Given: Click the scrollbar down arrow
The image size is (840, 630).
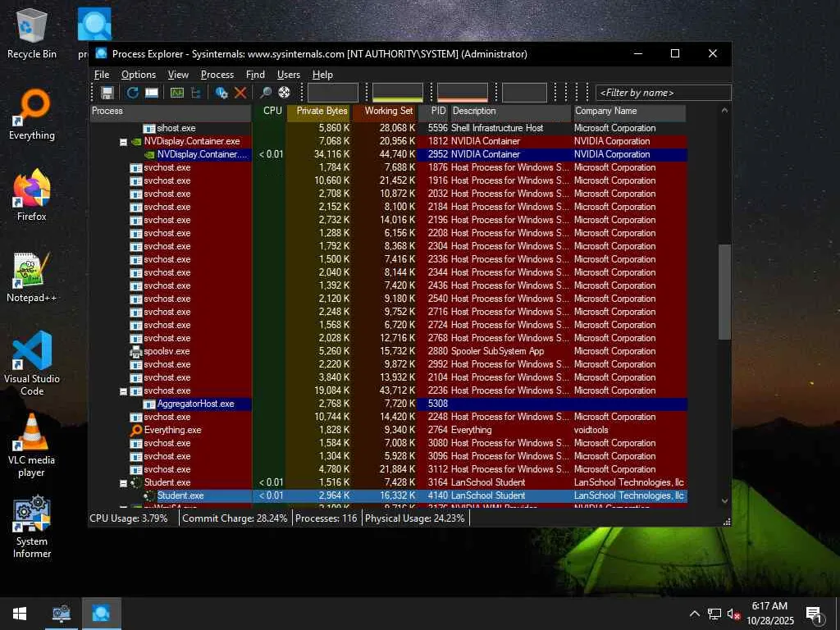Looking at the screenshot, I should 724,501.
